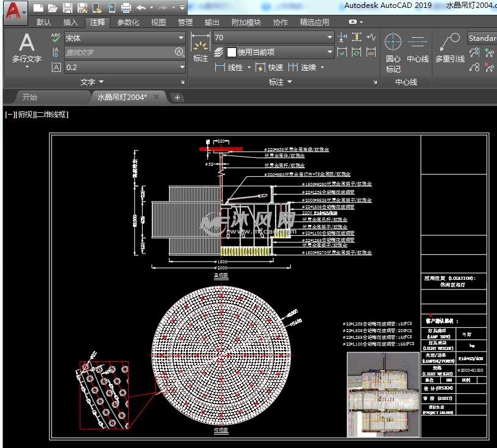Click the Undo arrow in quick access toolbar
The image size is (497, 448).
coord(141,8)
